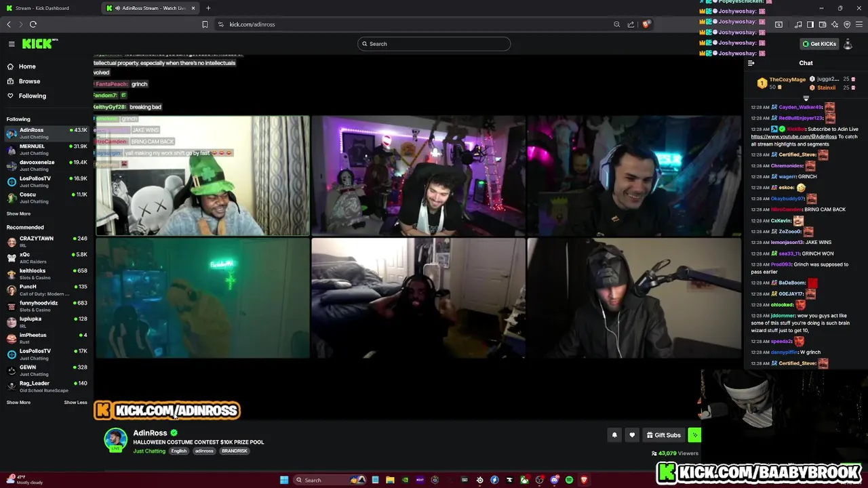Open the Brave main menu icon
This screenshot has height=488, width=868.
click(x=859, y=24)
